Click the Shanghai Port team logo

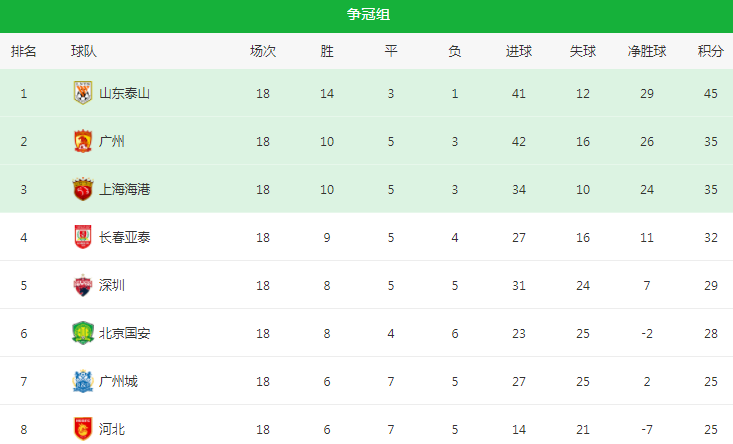[82, 189]
